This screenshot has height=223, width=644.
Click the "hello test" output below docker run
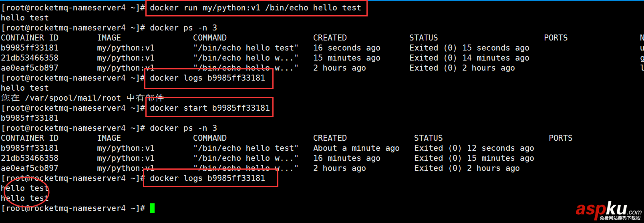click(x=25, y=18)
